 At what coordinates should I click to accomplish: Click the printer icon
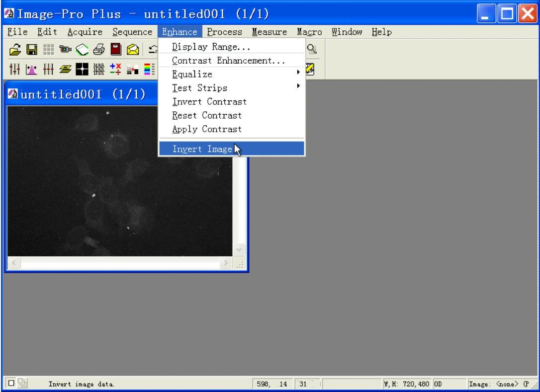(x=99, y=50)
